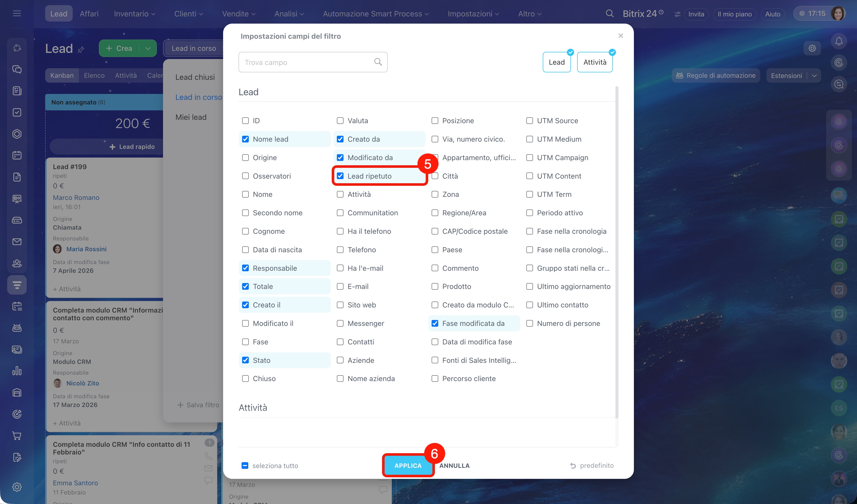857x504 pixels.
Task: Click the search magnifier icon in top bar
Action: point(610,14)
